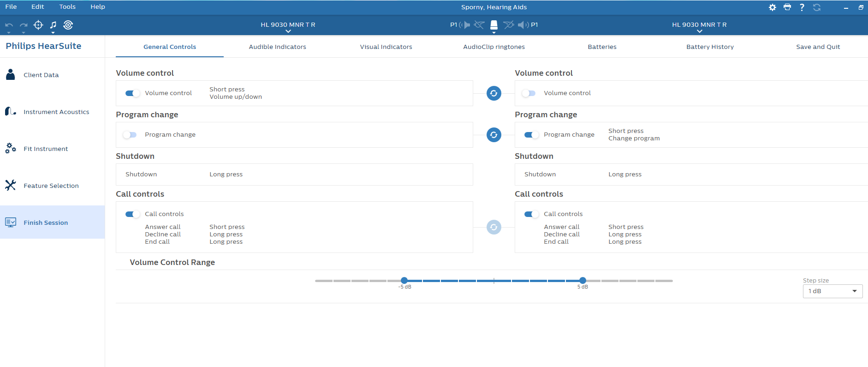Disable right Program change toggle

point(532,135)
